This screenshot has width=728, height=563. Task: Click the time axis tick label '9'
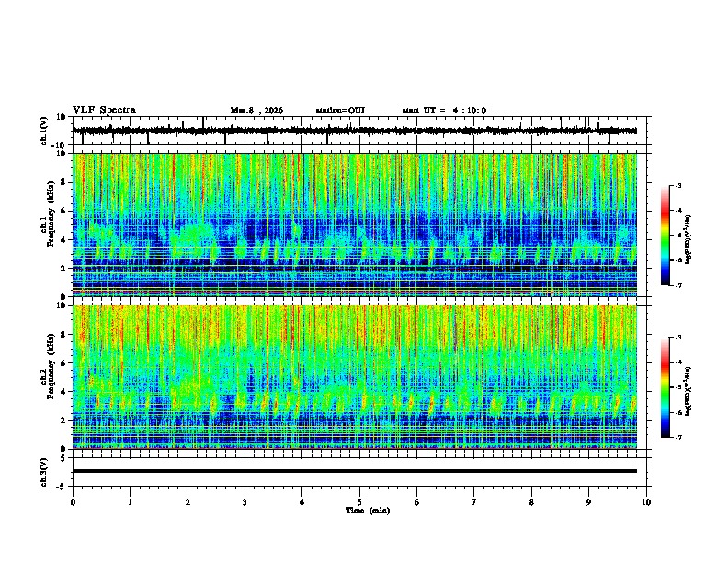pyautogui.click(x=588, y=502)
